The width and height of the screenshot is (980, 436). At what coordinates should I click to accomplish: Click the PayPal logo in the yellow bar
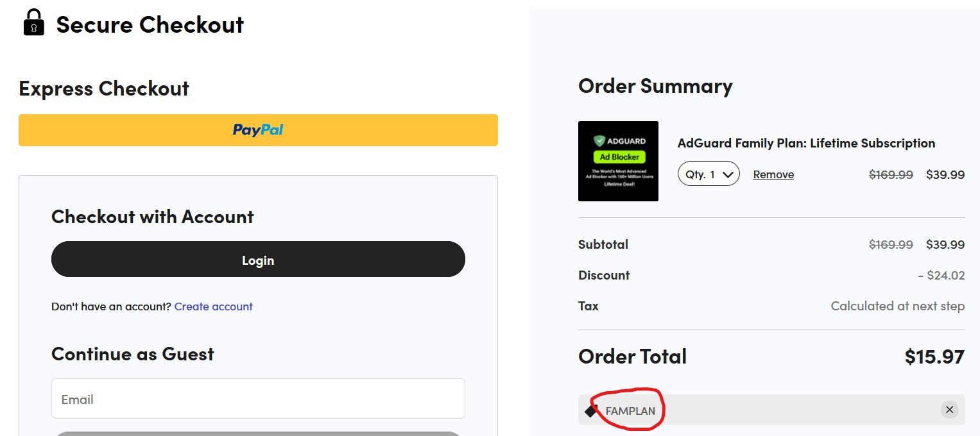tap(258, 130)
